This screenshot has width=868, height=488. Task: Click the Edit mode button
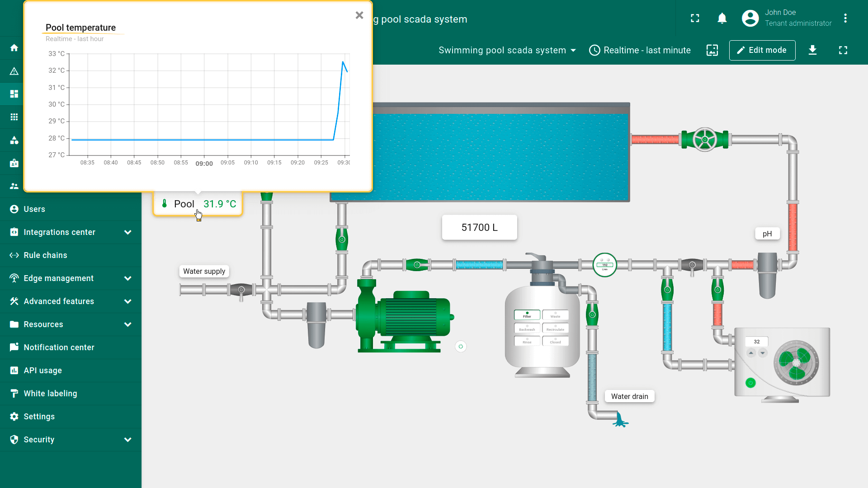coord(762,50)
